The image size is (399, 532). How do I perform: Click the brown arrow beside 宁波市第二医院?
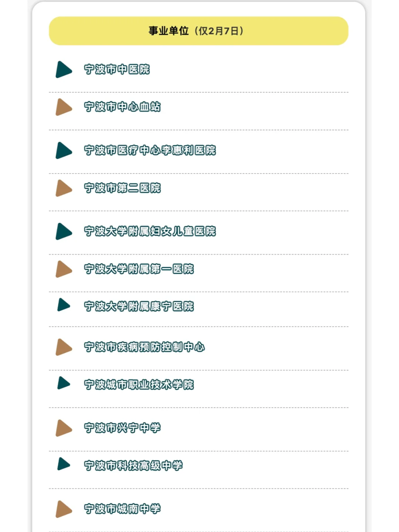[x=63, y=188]
